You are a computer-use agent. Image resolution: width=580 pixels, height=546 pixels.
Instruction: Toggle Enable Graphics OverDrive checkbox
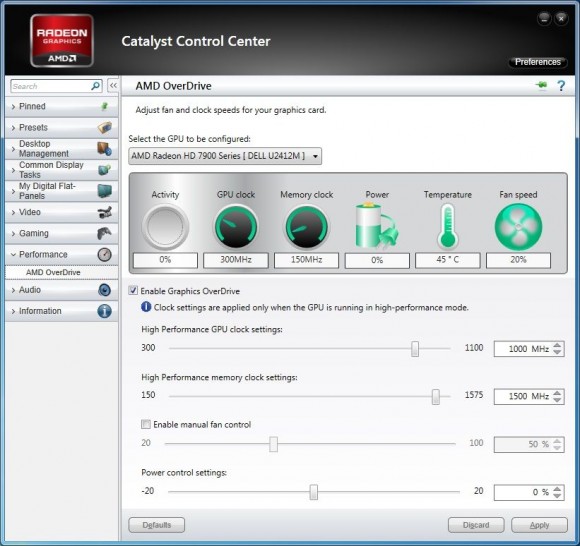(x=133, y=290)
